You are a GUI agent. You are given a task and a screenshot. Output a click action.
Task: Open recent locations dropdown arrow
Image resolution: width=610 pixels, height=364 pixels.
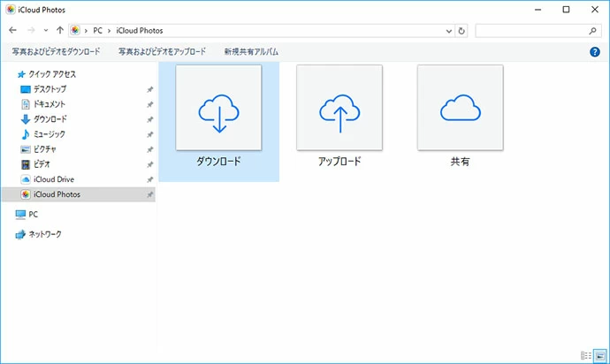46,31
